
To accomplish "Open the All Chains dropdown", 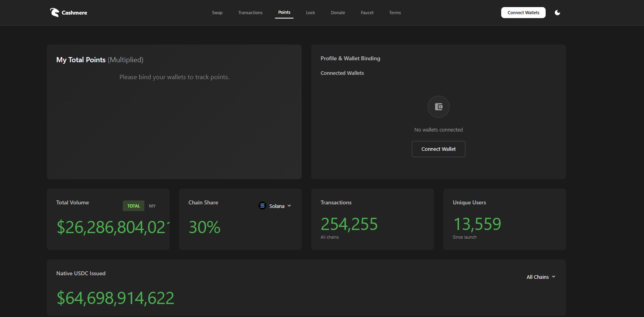I will point(541,277).
